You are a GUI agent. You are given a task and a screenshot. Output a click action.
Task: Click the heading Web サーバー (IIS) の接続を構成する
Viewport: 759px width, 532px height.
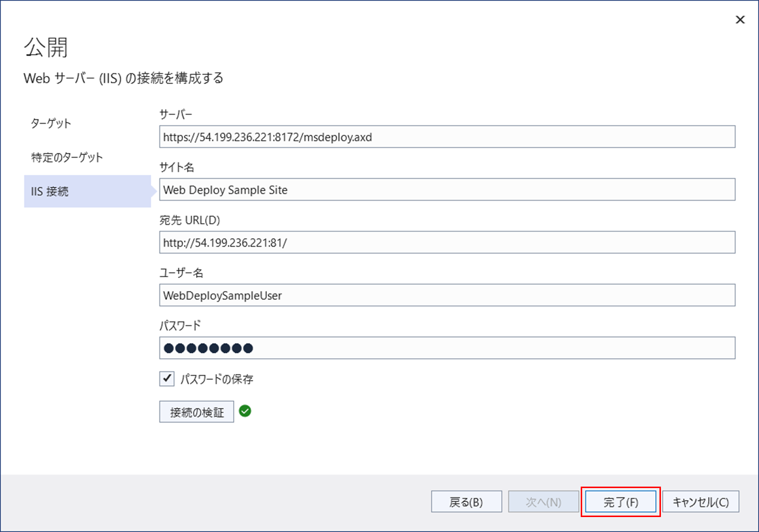124,78
